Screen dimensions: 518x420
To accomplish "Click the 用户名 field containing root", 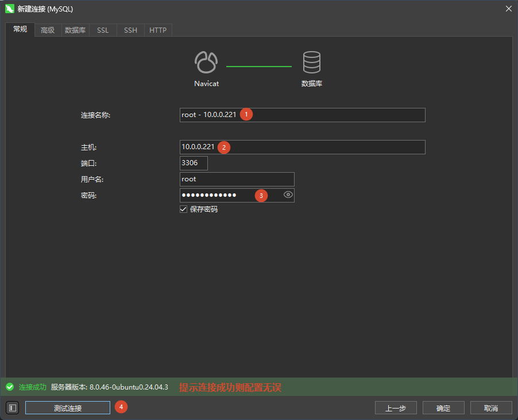I will (x=237, y=179).
